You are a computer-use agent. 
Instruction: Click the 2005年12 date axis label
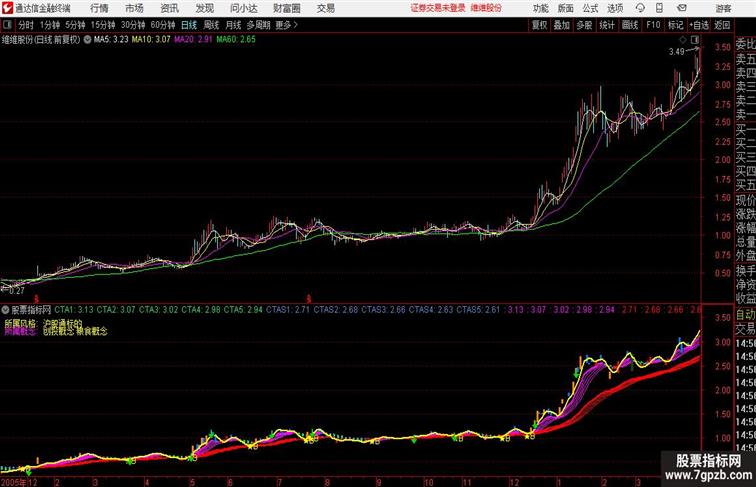19,482
